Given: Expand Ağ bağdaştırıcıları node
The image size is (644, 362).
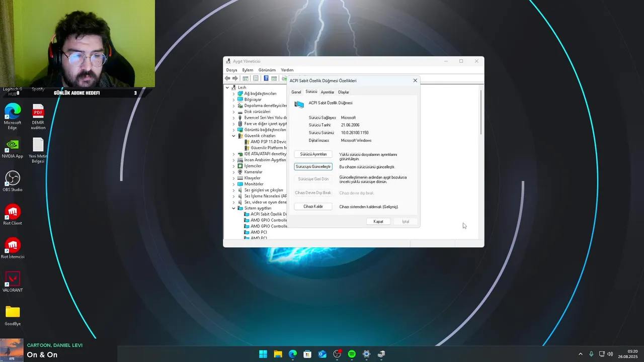Looking at the screenshot, I should pyautogui.click(x=234, y=94).
